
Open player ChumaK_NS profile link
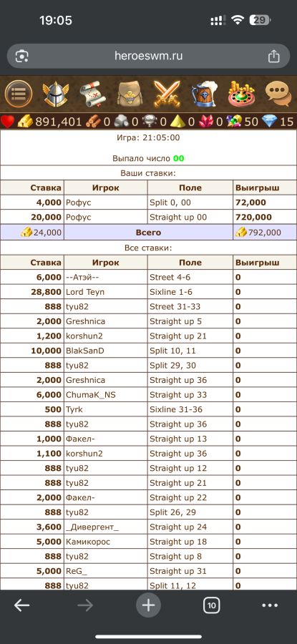point(91,395)
